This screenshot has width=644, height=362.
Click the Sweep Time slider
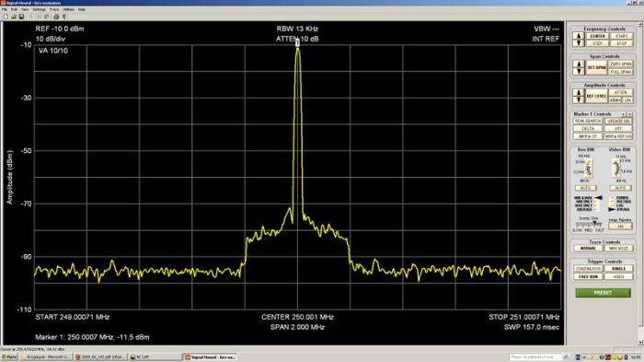click(x=589, y=224)
